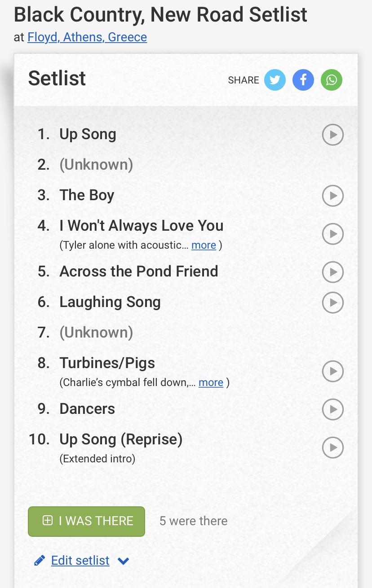Expand the Edit setlist chevron

[x=123, y=561]
